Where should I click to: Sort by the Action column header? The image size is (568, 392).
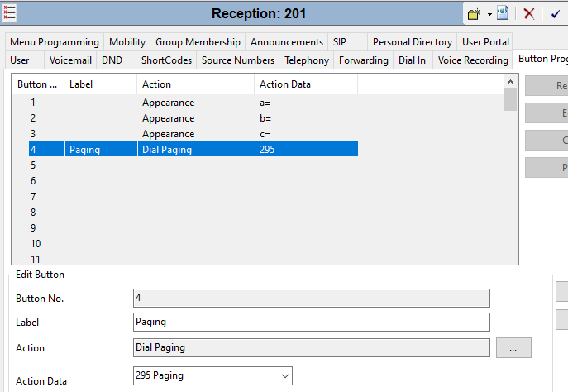[x=196, y=84]
